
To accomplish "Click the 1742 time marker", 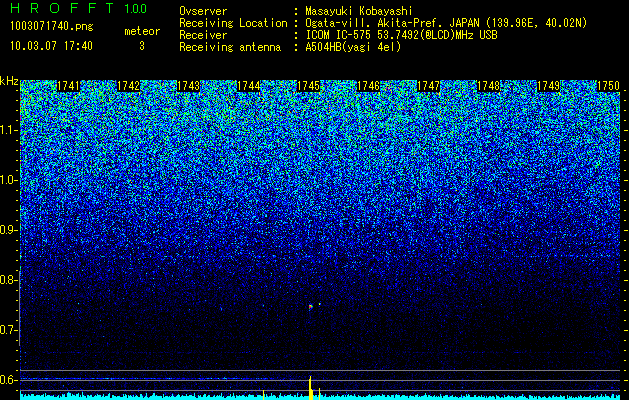I will (x=128, y=86).
